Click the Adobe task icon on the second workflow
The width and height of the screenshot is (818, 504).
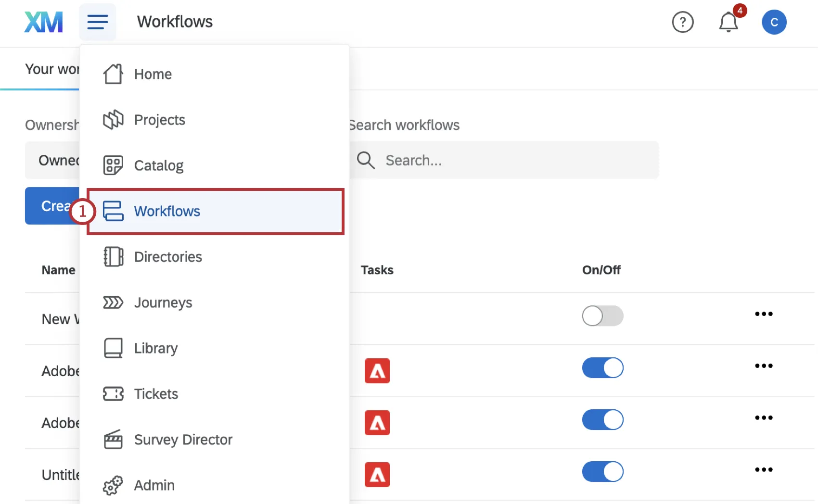coord(377,371)
